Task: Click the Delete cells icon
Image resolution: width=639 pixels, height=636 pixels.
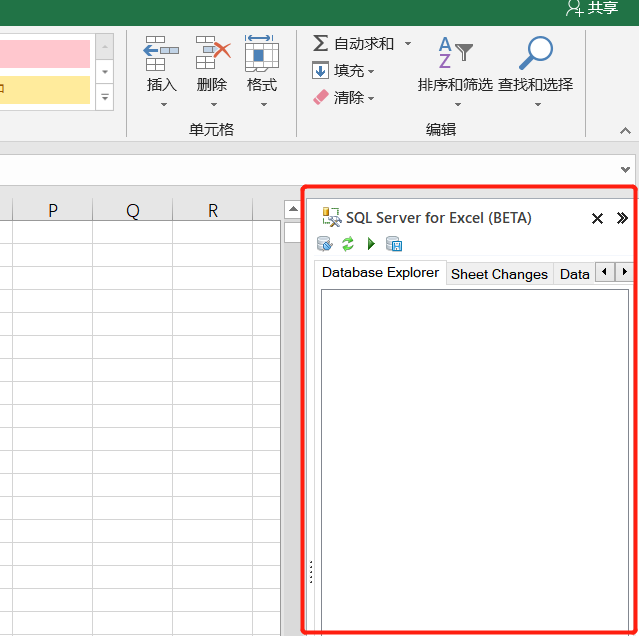Action: [x=213, y=53]
